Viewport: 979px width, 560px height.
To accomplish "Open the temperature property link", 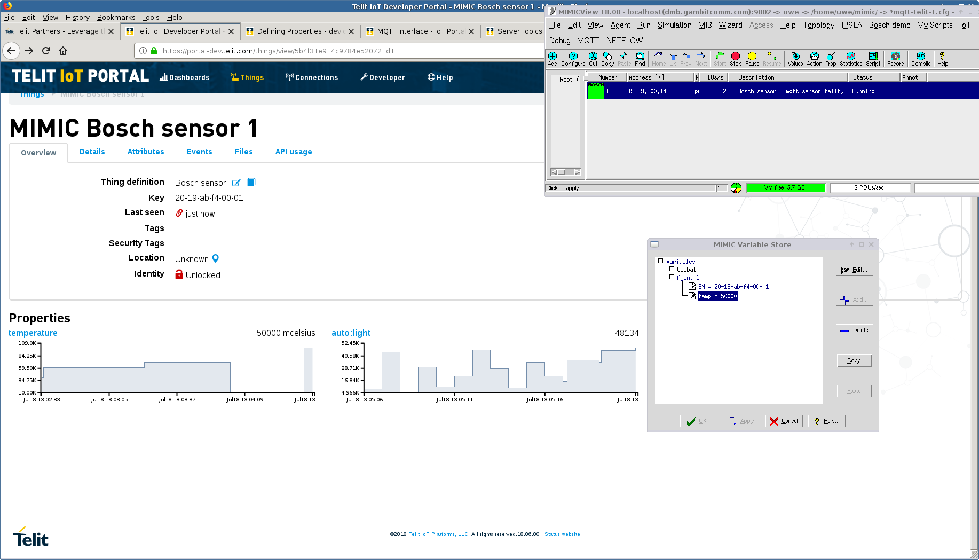I will 33,333.
